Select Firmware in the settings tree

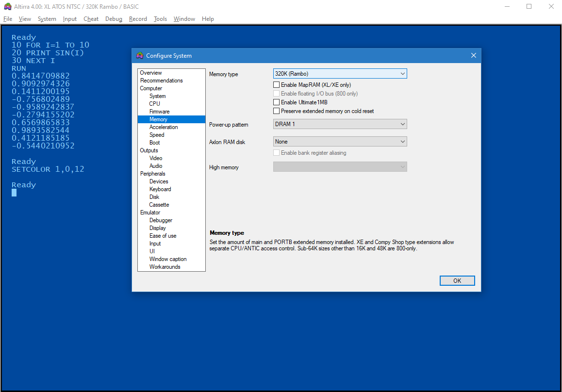pyautogui.click(x=159, y=112)
